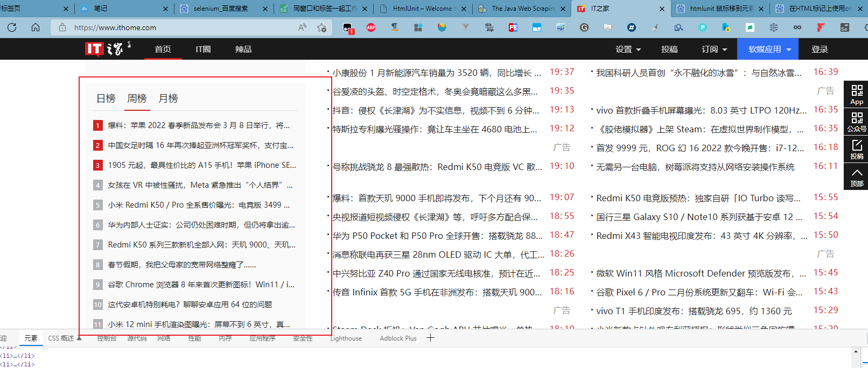
Task: Open the red F-shaped extension icon
Action: click(x=821, y=27)
